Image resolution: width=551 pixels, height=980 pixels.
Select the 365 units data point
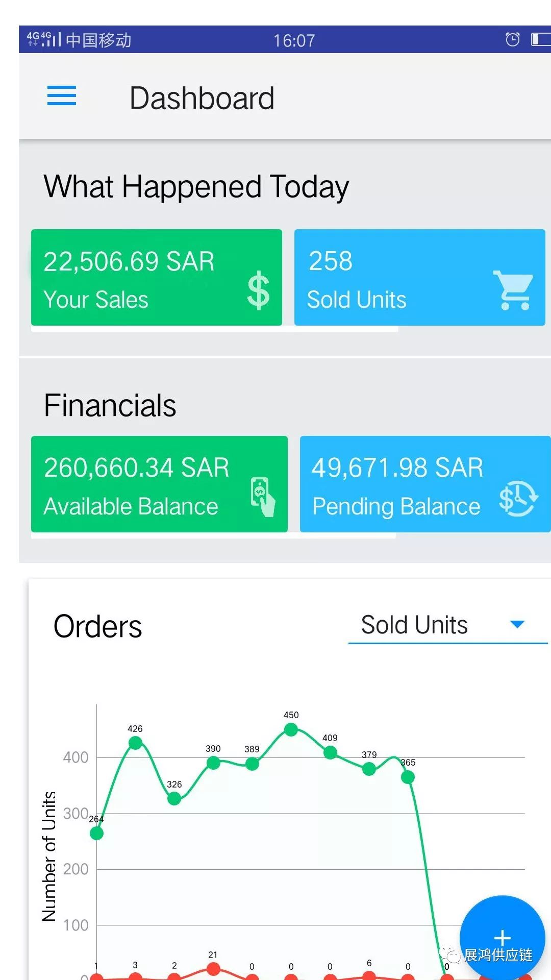[x=408, y=777]
